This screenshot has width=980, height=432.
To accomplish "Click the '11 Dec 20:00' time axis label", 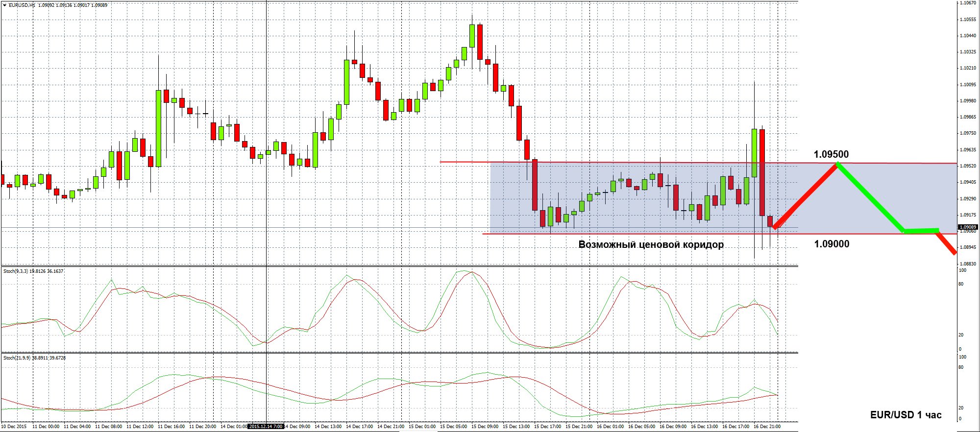I will click(202, 426).
